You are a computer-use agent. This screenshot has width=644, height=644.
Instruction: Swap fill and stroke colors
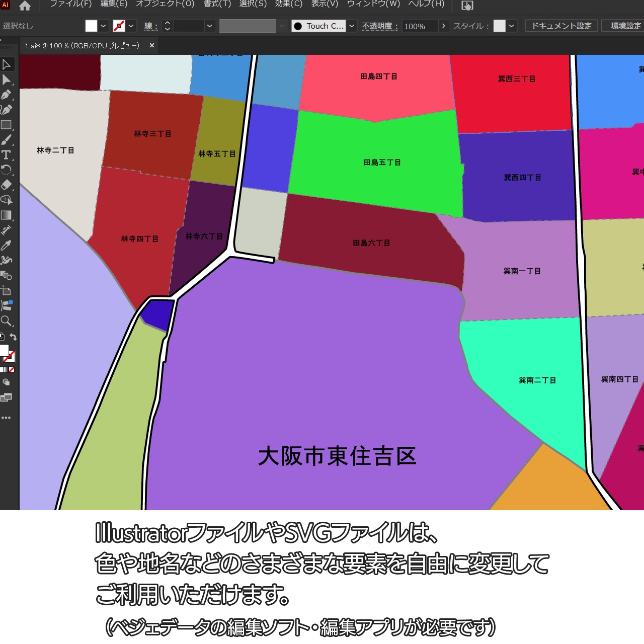point(13,337)
